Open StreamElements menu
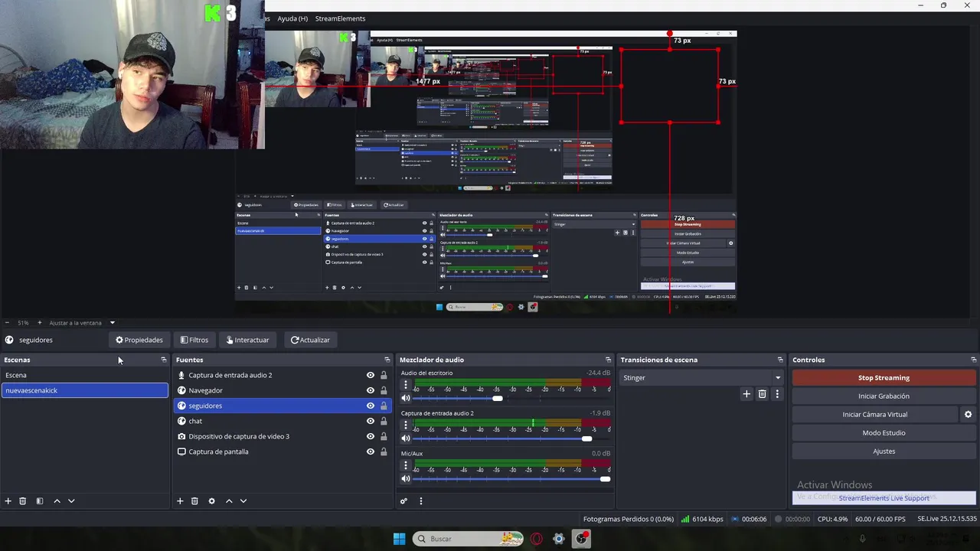Image resolution: width=980 pixels, height=551 pixels. (340, 18)
